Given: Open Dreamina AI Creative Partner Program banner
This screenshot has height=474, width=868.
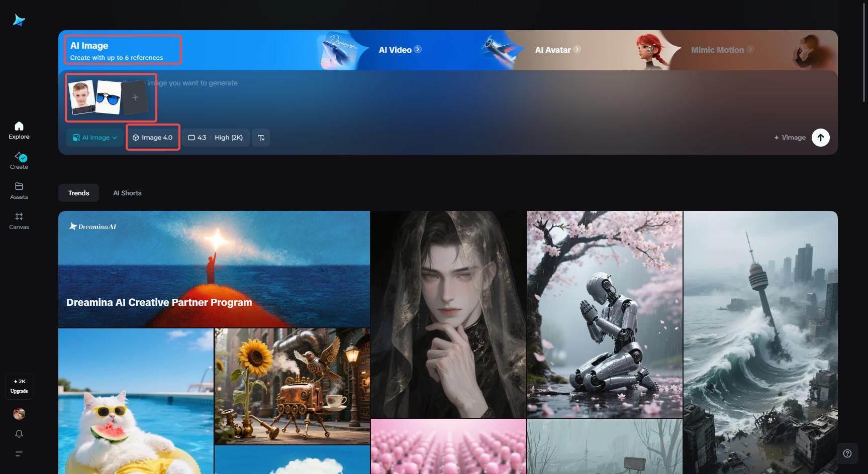Looking at the screenshot, I should pos(214,269).
